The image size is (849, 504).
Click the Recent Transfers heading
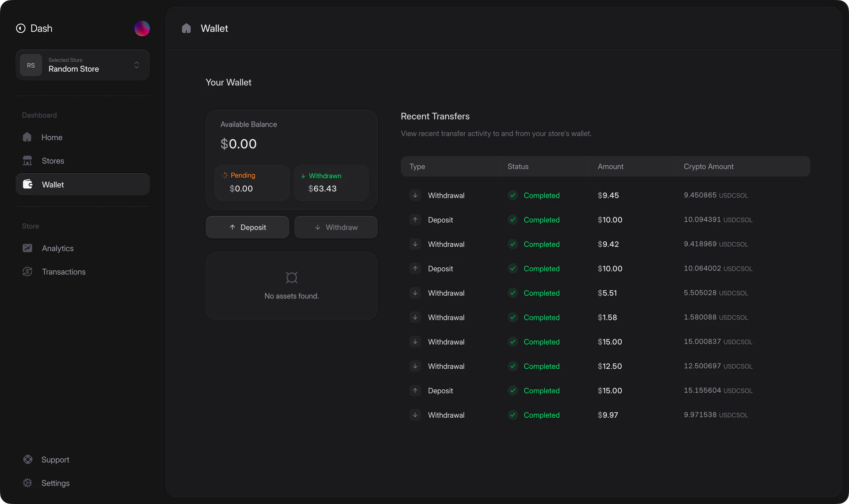point(435,116)
